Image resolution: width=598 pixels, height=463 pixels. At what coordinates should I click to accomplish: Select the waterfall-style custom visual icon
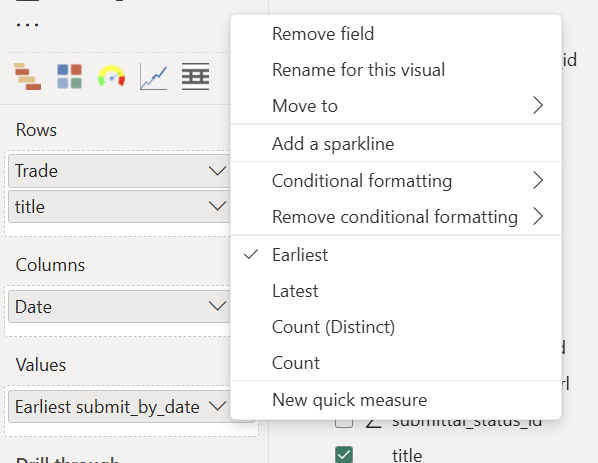27,77
